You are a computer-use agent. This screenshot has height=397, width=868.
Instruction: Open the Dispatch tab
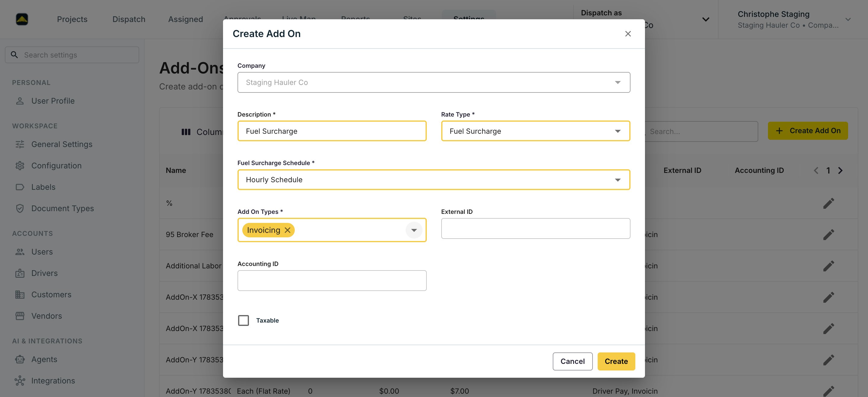point(129,19)
